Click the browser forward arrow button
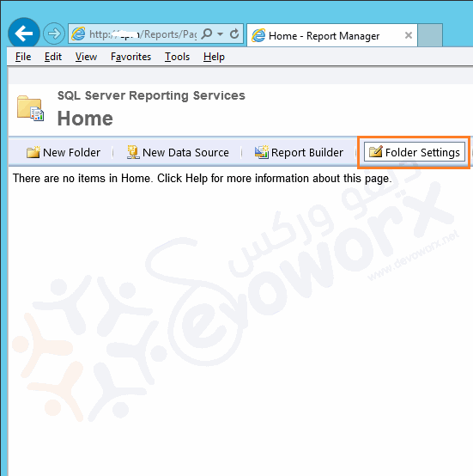 54,34
